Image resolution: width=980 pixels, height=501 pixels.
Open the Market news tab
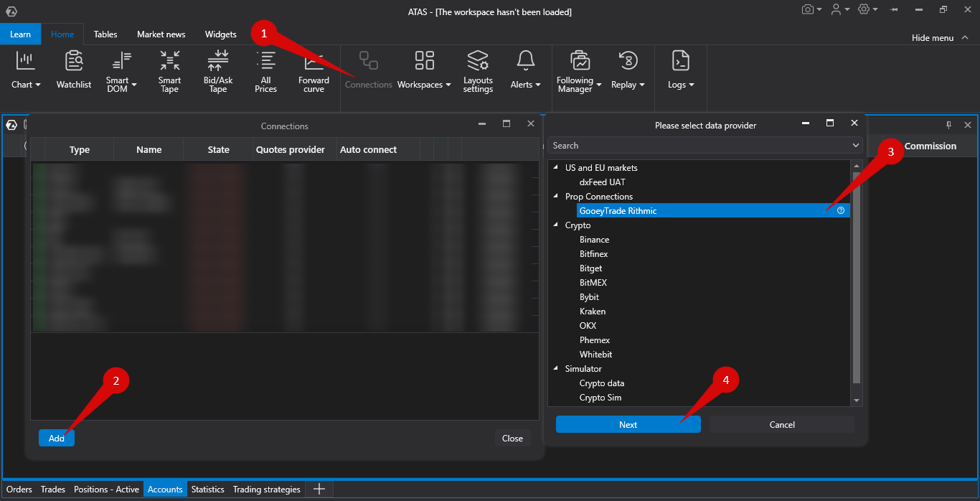click(x=161, y=34)
